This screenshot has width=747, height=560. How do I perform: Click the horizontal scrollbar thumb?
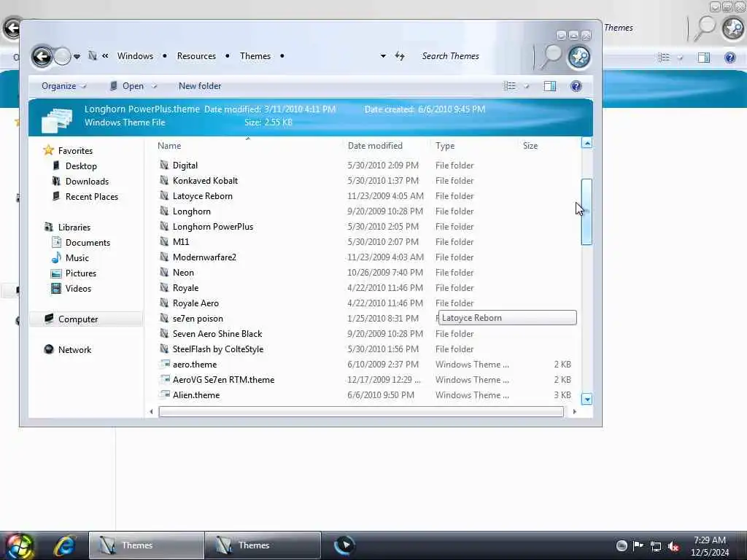361,411
